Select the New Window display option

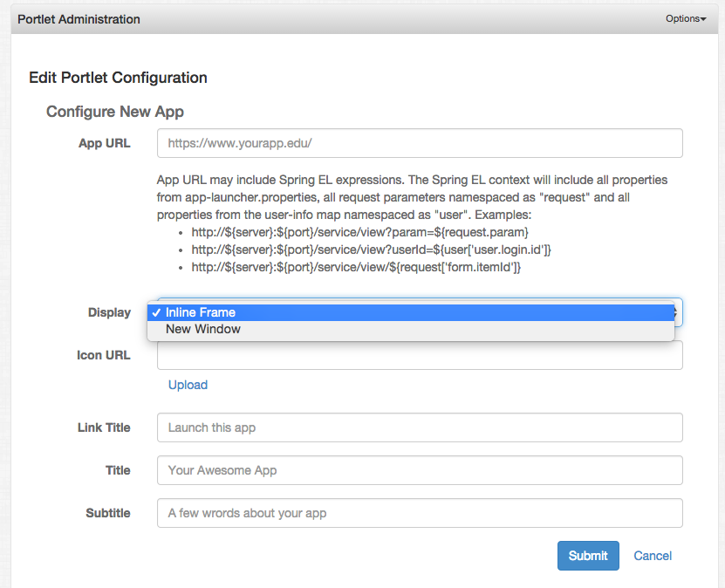click(x=202, y=329)
